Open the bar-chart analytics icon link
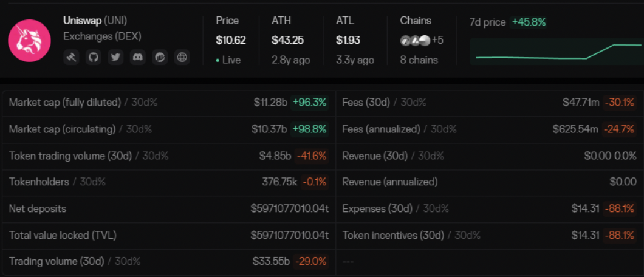 click(x=160, y=57)
